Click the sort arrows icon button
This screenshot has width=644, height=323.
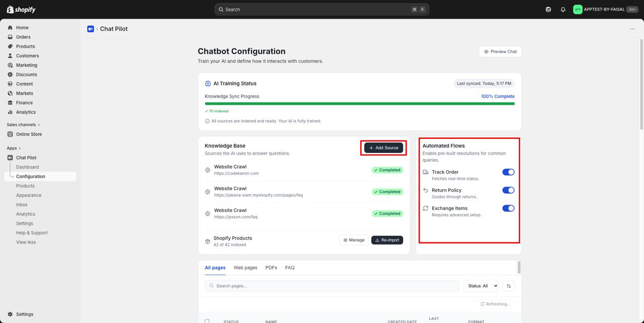pos(509,286)
